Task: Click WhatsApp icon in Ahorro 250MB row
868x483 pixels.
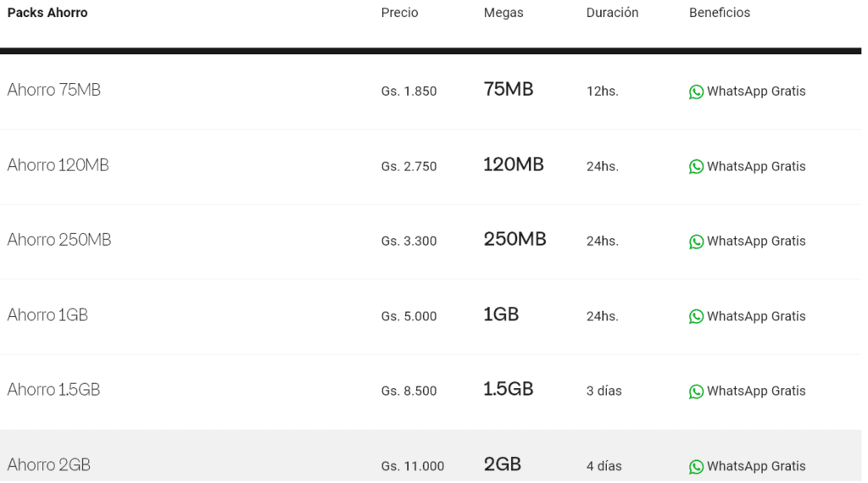Action: tap(696, 241)
